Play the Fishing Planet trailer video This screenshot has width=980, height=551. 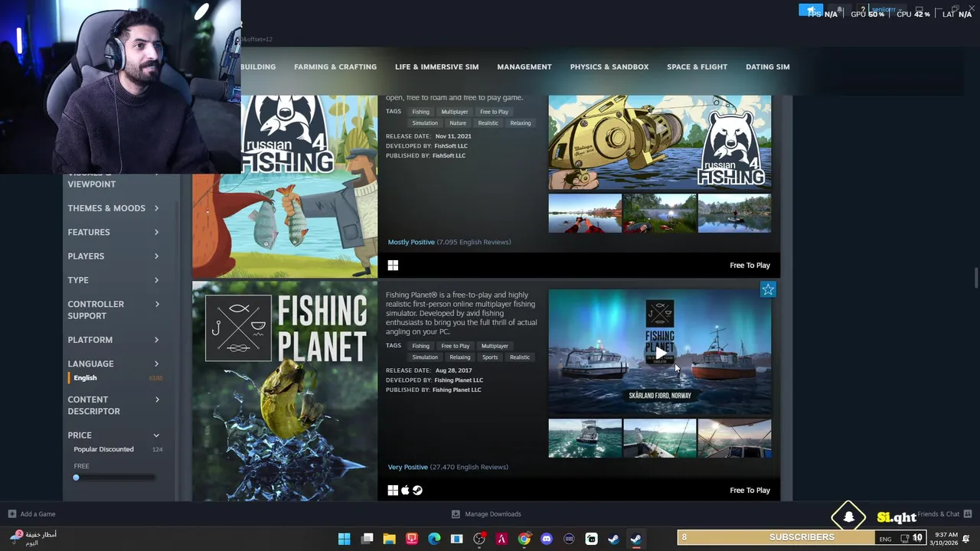pyautogui.click(x=660, y=353)
